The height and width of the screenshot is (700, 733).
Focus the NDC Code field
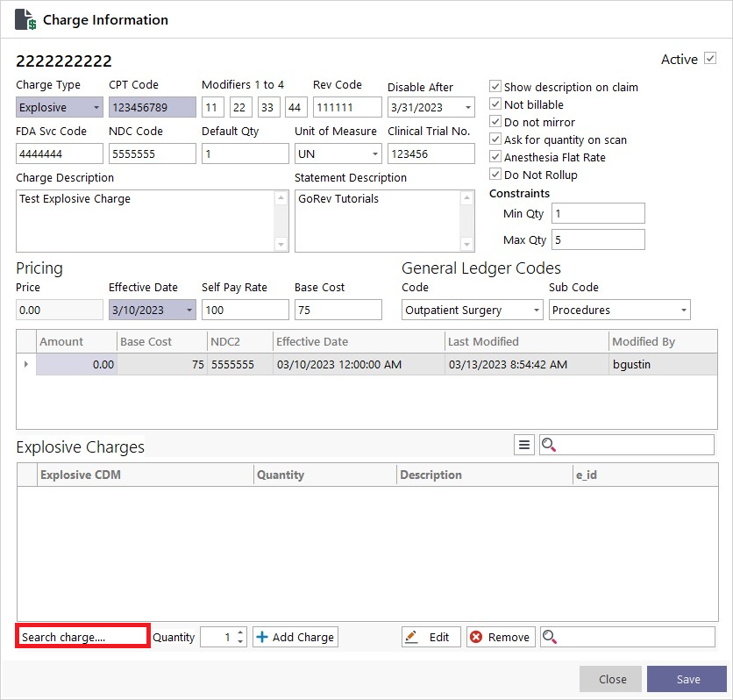tap(153, 154)
